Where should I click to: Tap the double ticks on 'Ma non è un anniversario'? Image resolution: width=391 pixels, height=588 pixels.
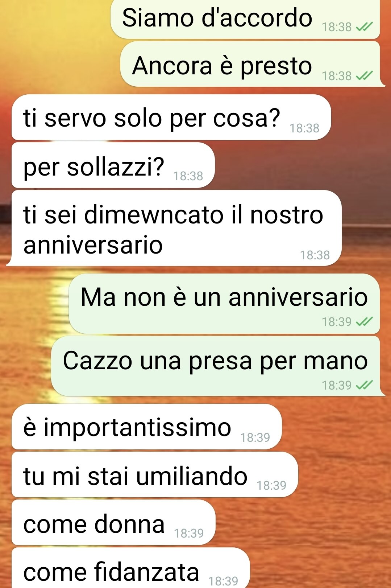364,321
